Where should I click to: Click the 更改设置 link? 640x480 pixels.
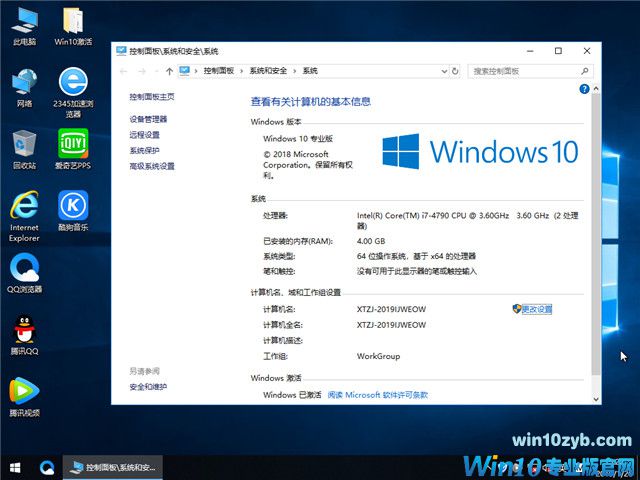click(536, 310)
